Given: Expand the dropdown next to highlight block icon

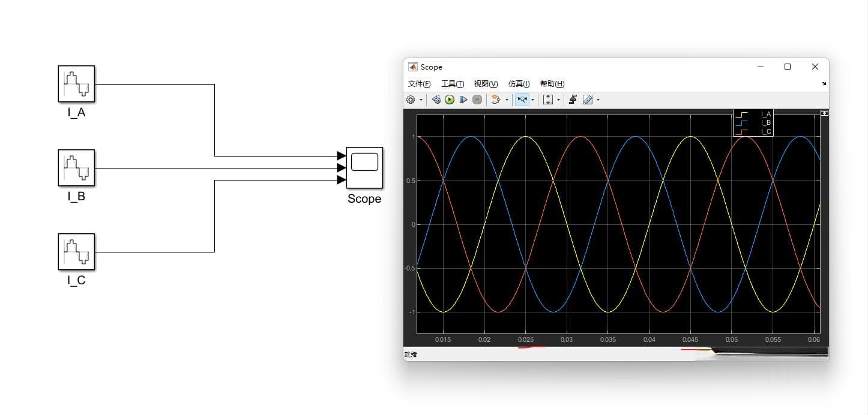Looking at the screenshot, I should point(507,100).
